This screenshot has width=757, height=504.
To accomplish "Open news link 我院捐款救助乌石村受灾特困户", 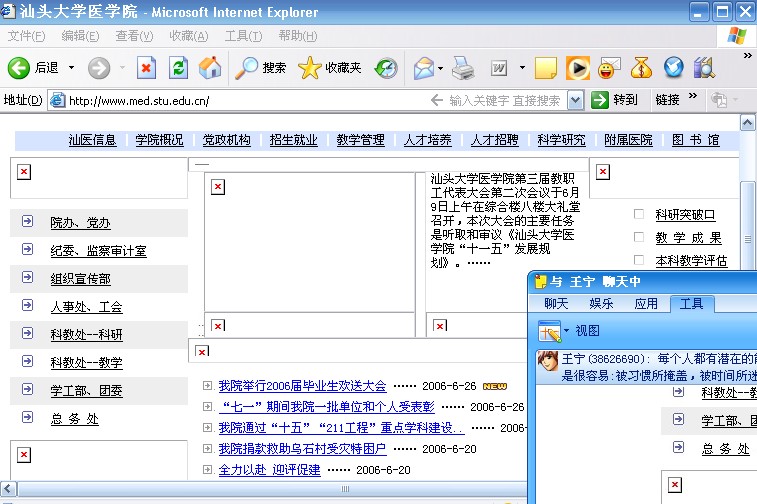I will (x=302, y=448).
